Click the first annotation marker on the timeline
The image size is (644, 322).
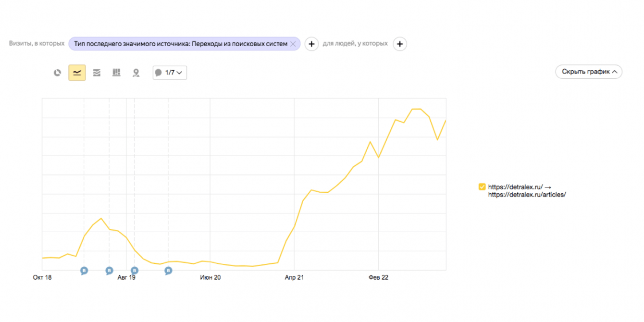pyautogui.click(x=84, y=271)
